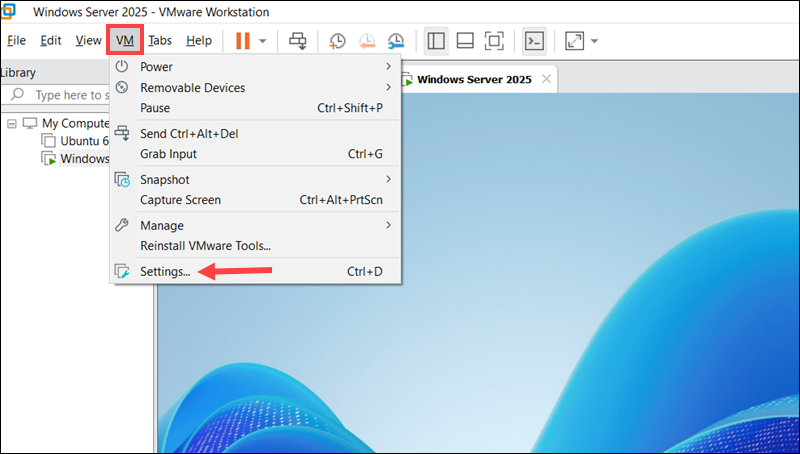Collapse the My Computer tree node
This screenshot has height=454, width=800.
tap(11, 123)
